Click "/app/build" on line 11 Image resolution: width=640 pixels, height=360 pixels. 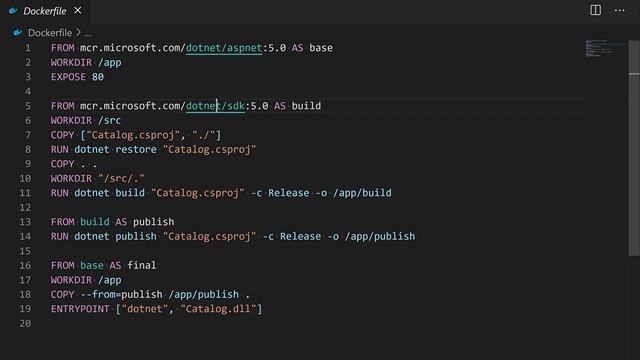362,193
